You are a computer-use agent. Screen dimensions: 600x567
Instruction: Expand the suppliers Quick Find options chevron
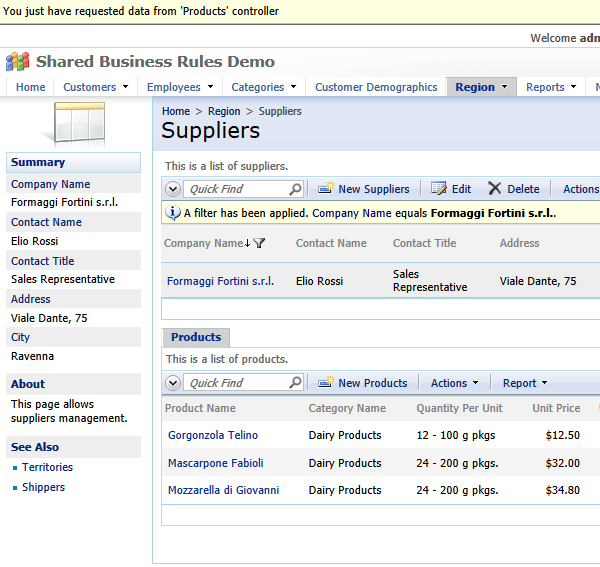[173, 189]
